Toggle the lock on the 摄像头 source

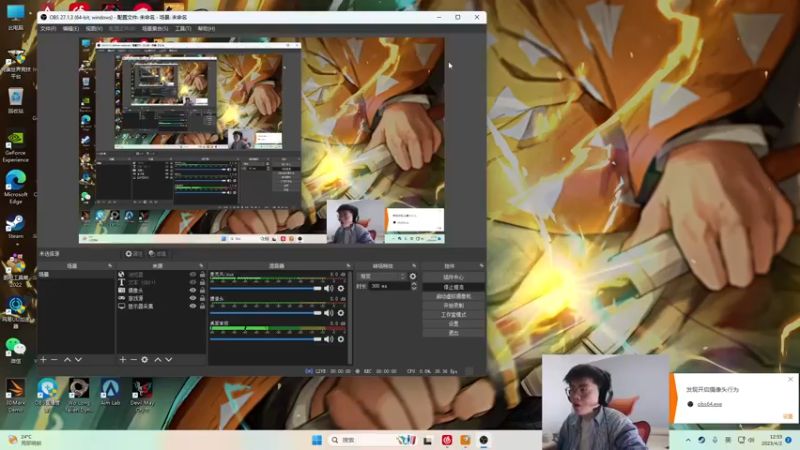[203, 290]
